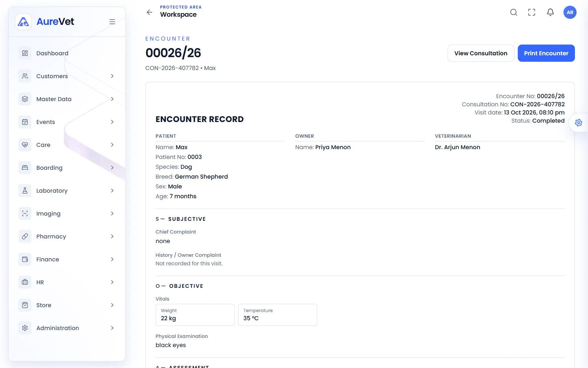Image resolution: width=588 pixels, height=368 pixels.
Task: Click consultation number CON-2026-407782 in header details
Action: pyautogui.click(x=537, y=104)
